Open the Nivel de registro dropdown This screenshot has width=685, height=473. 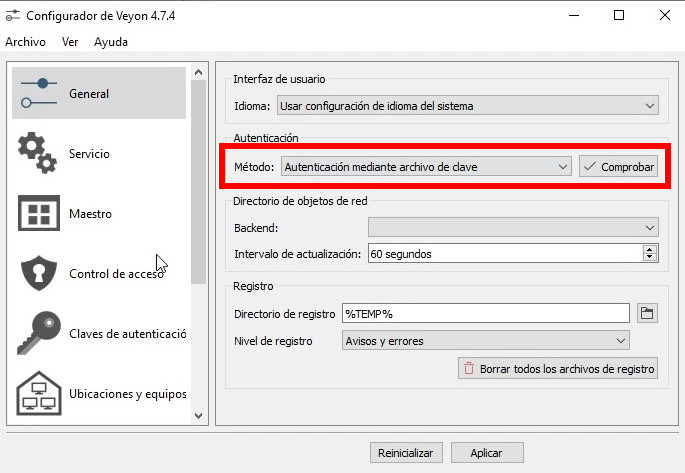coord(485,341)
